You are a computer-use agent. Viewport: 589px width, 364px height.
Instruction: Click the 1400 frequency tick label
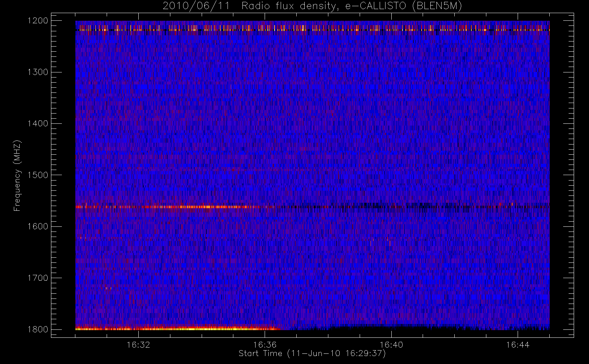38,123
